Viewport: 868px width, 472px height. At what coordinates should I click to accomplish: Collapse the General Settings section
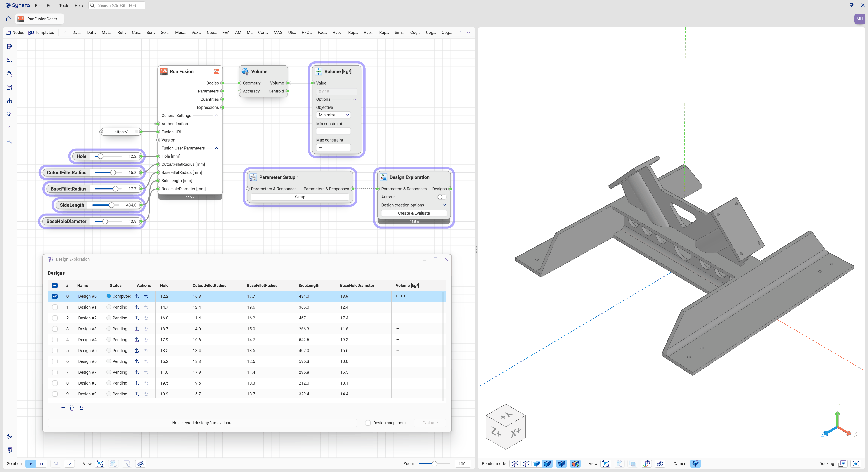216,116
